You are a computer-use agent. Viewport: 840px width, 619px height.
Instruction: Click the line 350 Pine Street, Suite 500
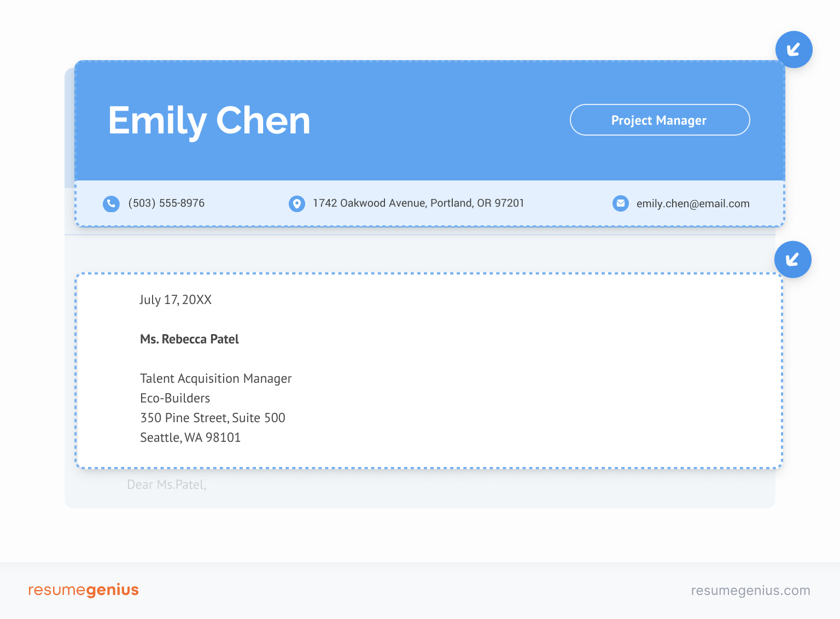point(213,418)
